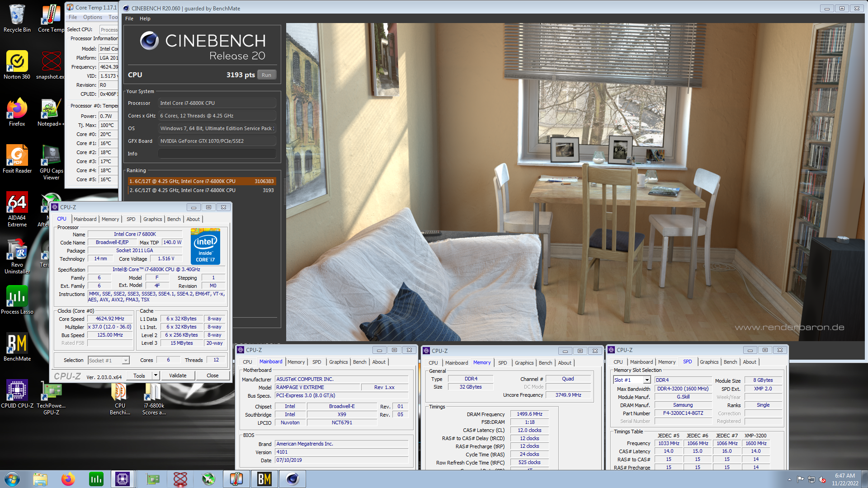Open Slot #1 dropdown in SPD window
Viewport: 868px width, 488px height.
647,380
